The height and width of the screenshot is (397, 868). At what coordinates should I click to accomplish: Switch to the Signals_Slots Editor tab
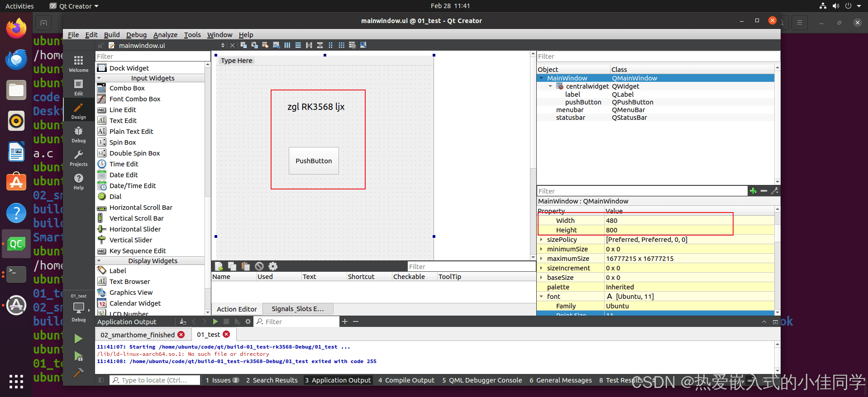pos(297,309)
